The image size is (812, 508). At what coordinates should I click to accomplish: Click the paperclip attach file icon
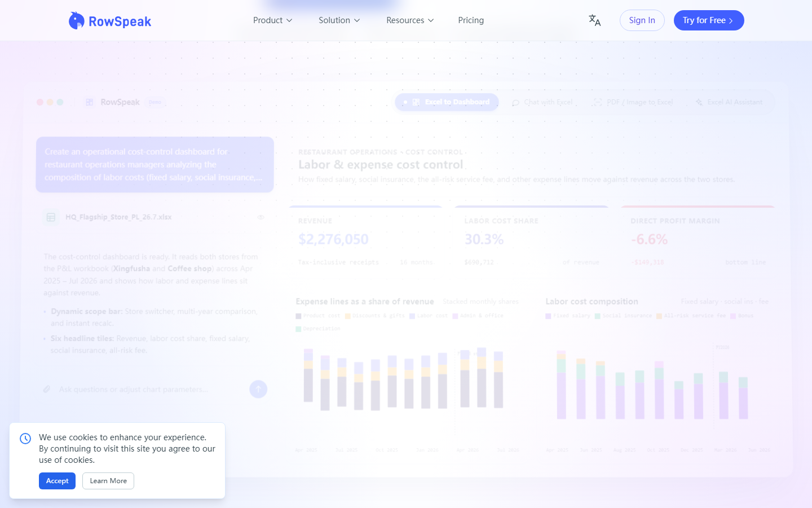click(x=47, y=389)
